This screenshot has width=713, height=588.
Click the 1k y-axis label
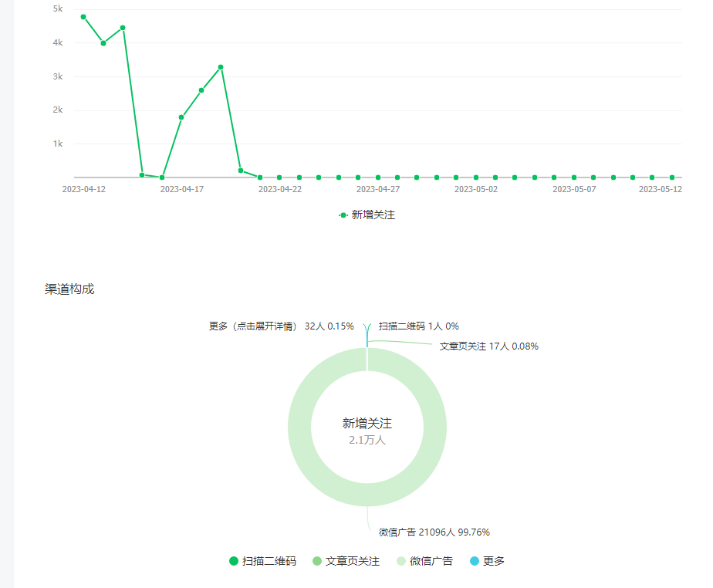(58, 144)
